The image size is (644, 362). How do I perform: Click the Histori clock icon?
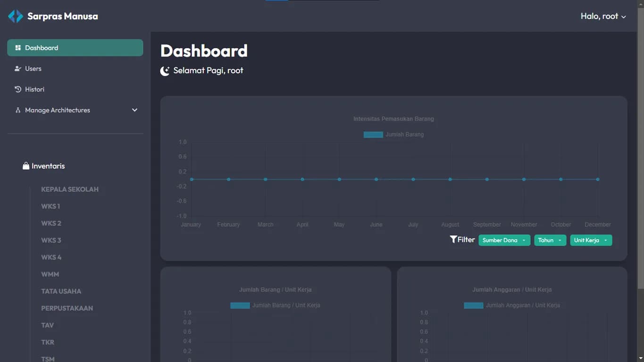(18, 90)
